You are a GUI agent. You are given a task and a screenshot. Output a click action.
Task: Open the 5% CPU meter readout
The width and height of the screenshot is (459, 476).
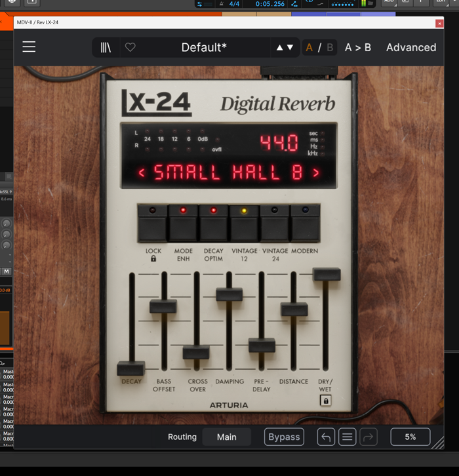pos(410,437)
